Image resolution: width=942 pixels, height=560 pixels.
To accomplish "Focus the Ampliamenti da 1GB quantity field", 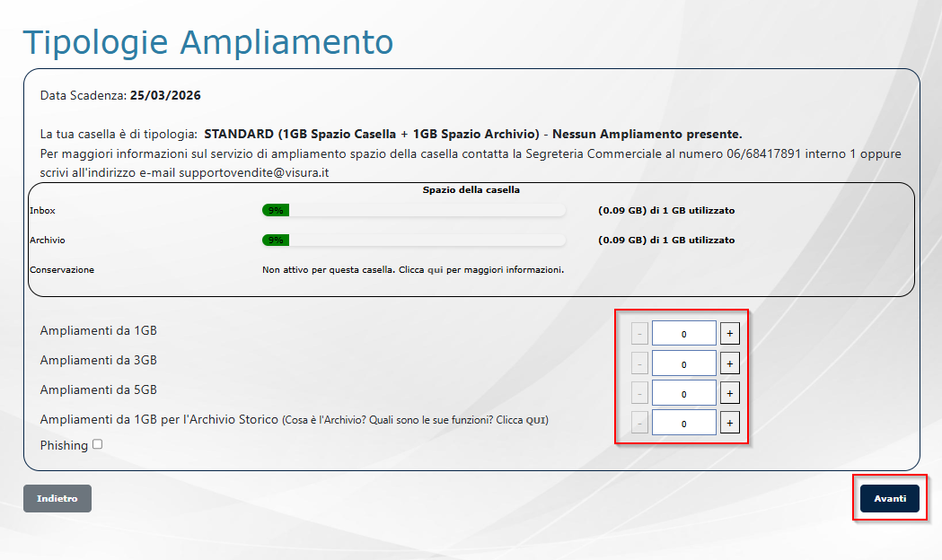I will coord(683,334).
